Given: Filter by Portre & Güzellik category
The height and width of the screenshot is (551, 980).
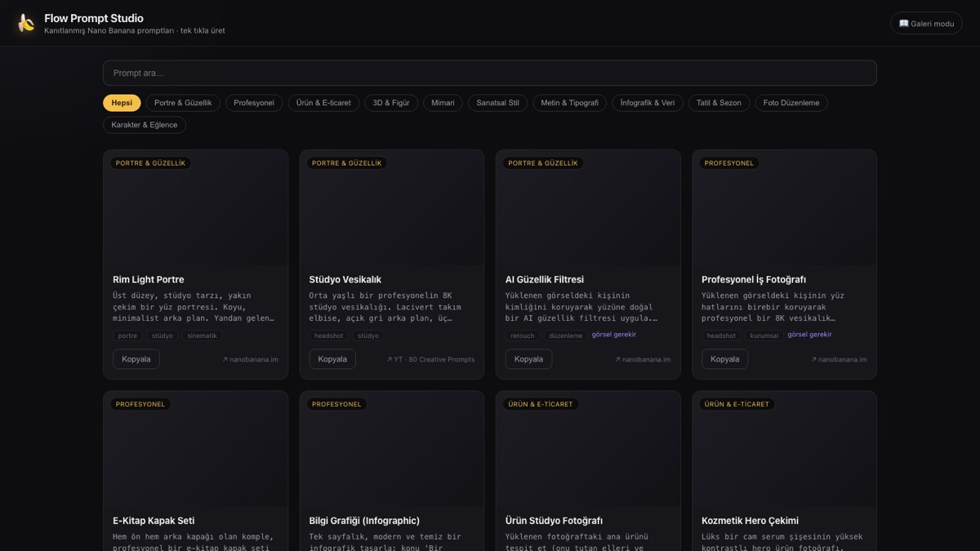Looking at the screenshot, I should 183,103.
